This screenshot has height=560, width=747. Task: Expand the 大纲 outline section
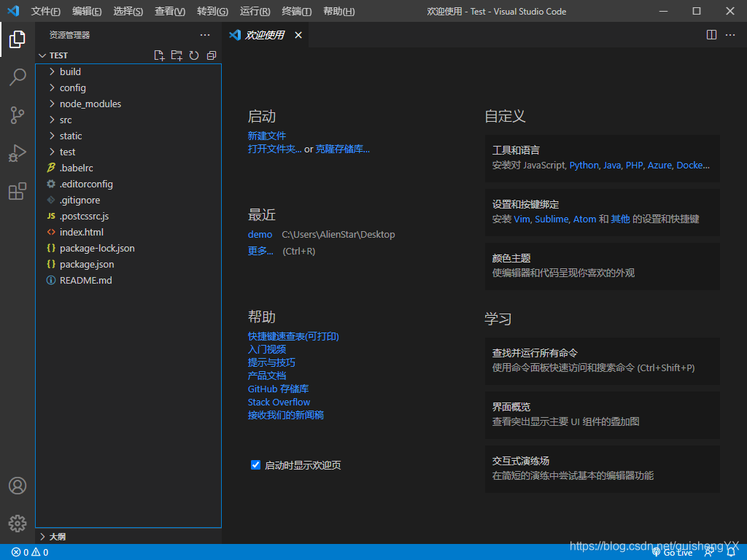pos(53,537)
